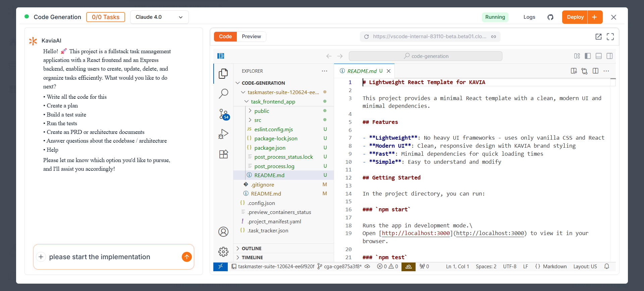Click the VS Code menu icon top-left
The width and height of the screenshot is (644, 291).
(x=221, y=56)
